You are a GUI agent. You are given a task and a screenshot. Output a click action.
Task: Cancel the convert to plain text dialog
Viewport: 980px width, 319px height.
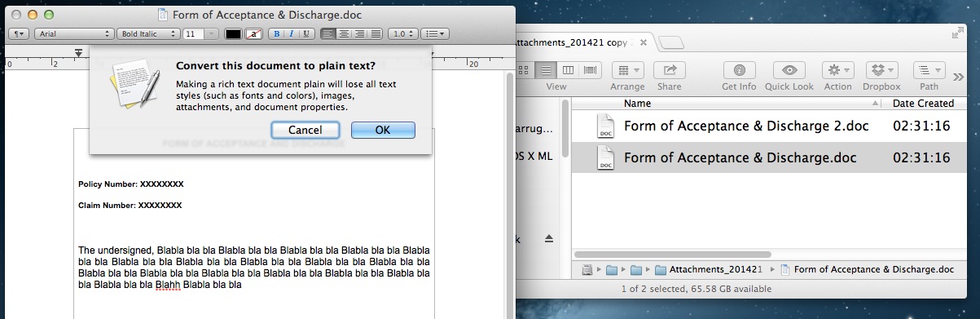305,130
